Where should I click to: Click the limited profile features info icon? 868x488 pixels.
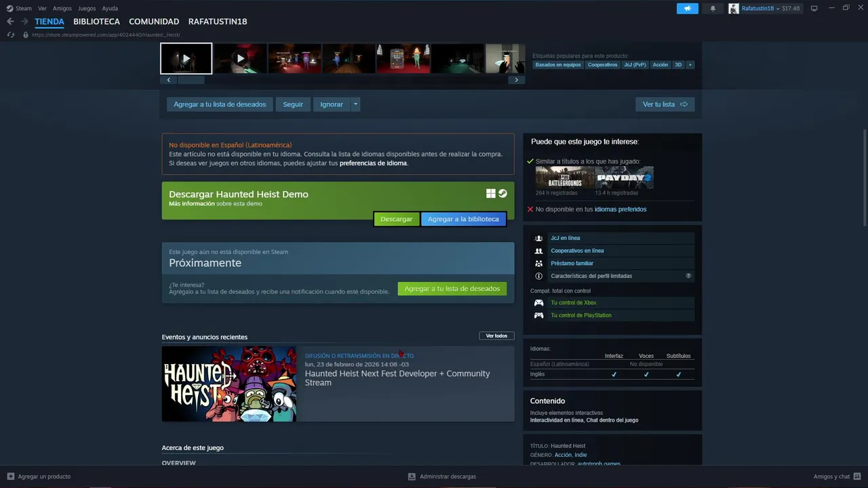(x=538, y=276)
